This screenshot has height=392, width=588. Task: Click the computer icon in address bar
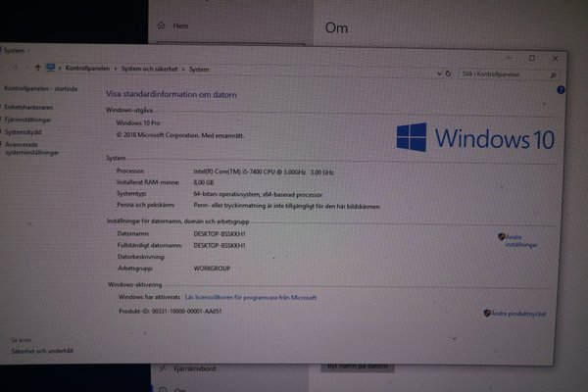[x=50, y=68]
